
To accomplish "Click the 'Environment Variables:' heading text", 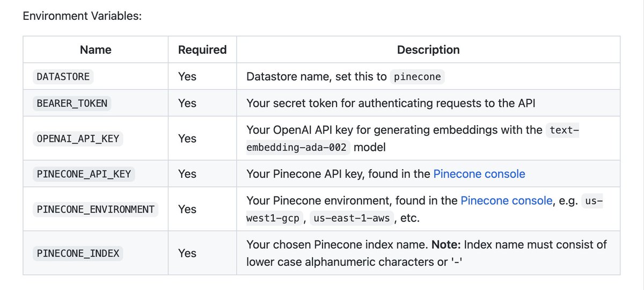I will pyautogui.click(x=82, y=16).
